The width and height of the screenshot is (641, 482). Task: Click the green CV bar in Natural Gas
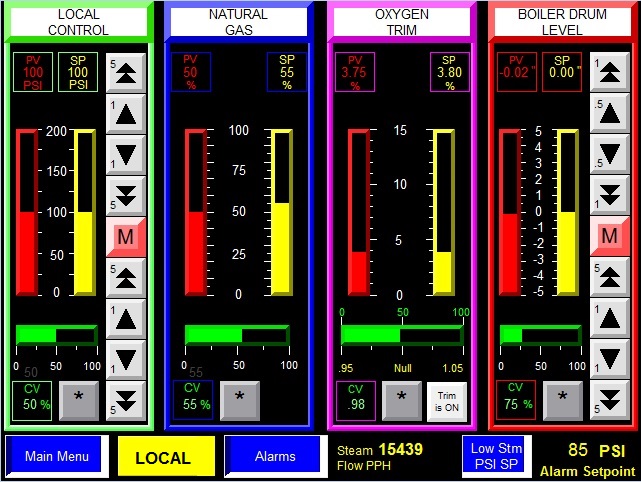236,335
